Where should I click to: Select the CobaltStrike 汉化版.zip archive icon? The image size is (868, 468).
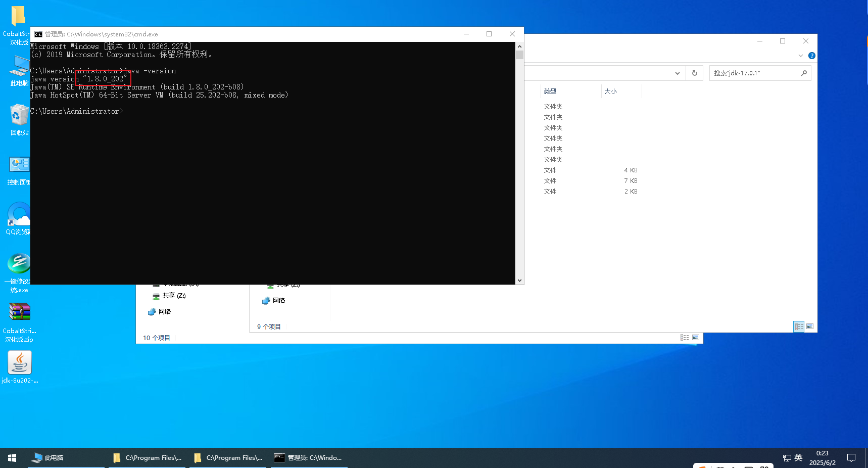point(19,322)
